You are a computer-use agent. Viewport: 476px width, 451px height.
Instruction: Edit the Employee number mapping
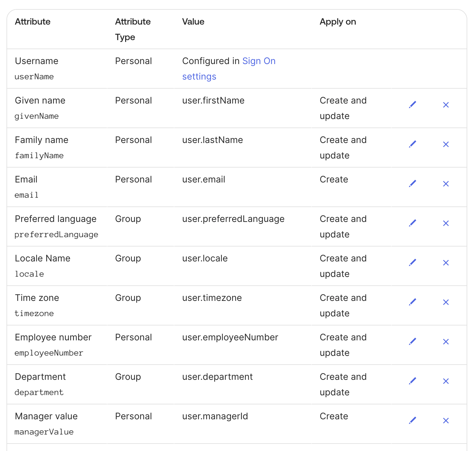pos(413,341)
